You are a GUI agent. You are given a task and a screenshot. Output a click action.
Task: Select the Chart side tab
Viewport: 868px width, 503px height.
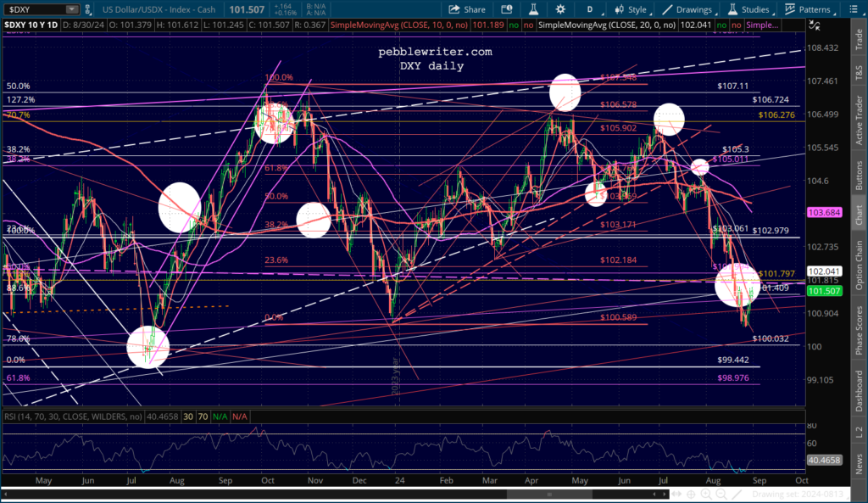[x=859, y=215]
